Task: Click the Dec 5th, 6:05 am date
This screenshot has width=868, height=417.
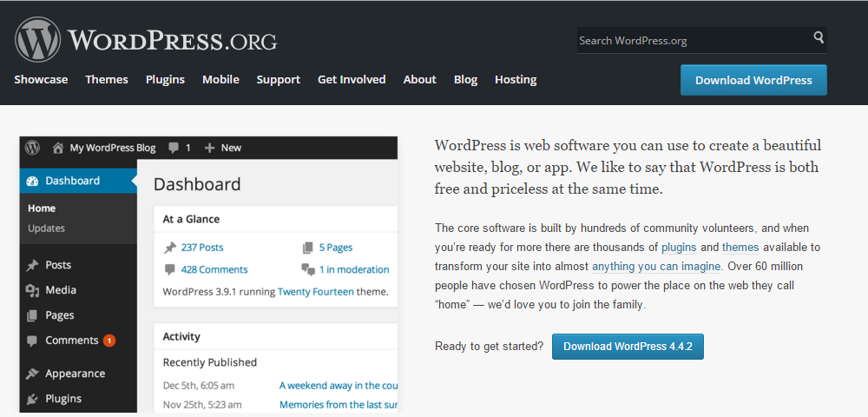Action: [198, 386]
